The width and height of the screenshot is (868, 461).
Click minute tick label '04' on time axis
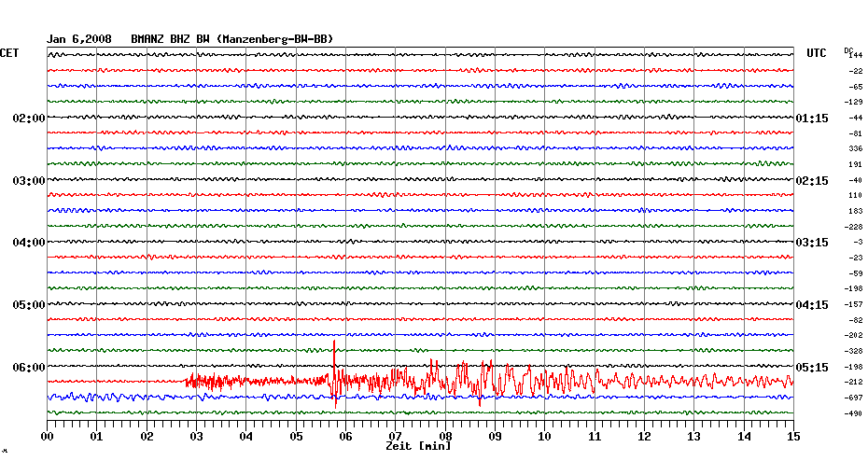click(246, 437)
